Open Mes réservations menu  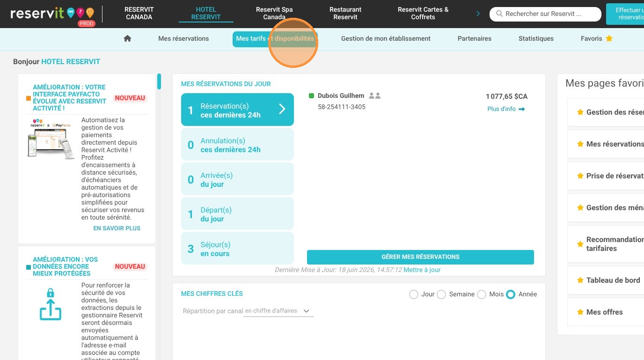pyautogui.click(x=183, y=38)
